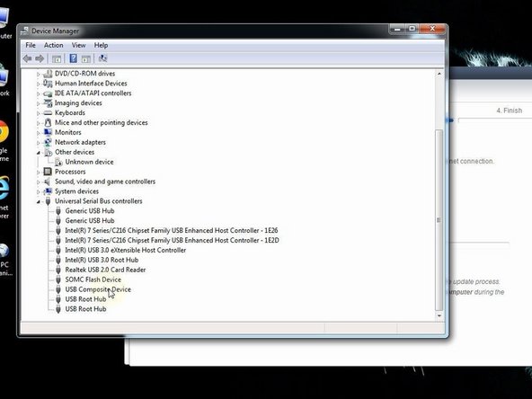Select "Unknown device" entry
This screenshot has height=399, width=532.
(x=90, y=162)
